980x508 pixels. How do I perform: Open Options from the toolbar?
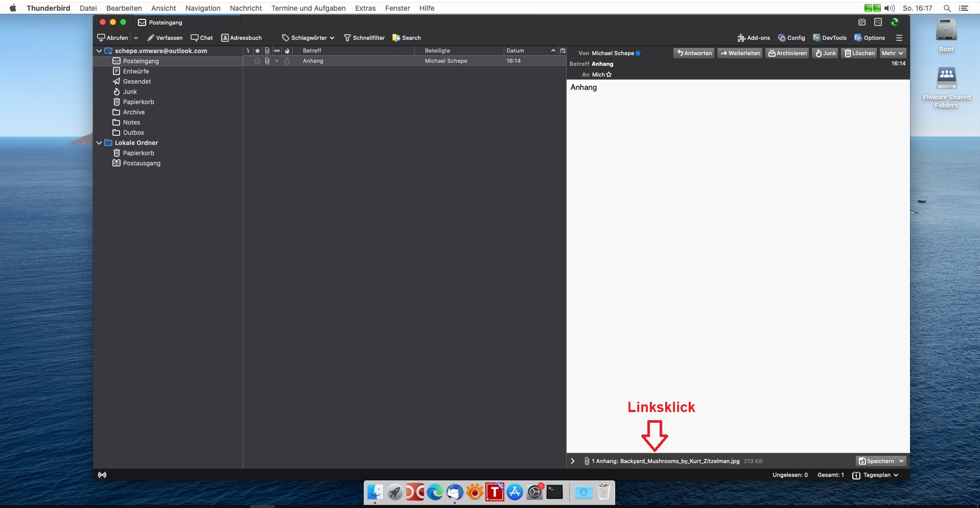point(870,38)
